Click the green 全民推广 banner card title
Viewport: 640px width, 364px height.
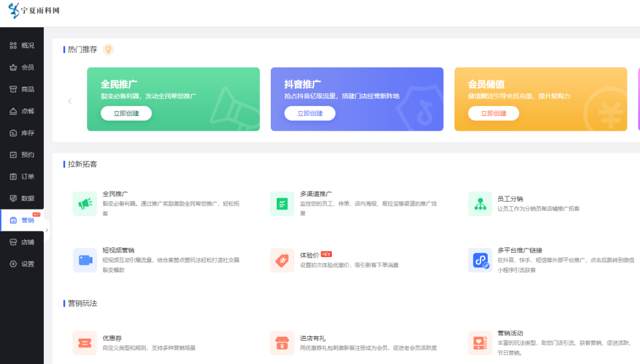click(119, 85)
